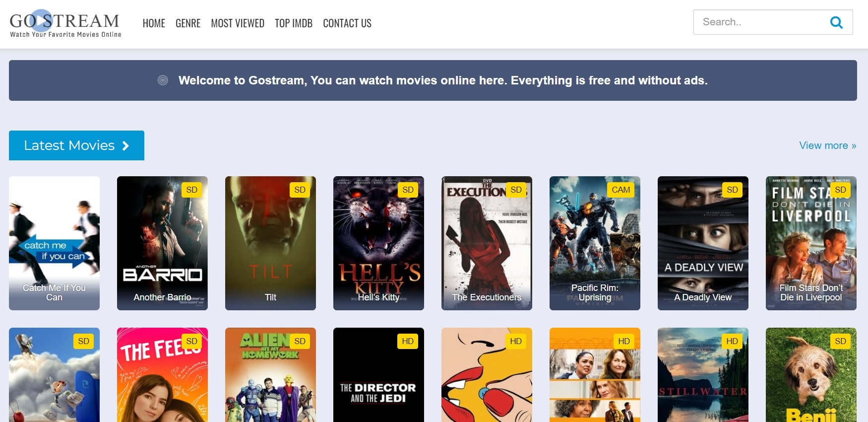Viewport: 868px width, 422px height.
Task: Click the welcome banner message text
Action: (x=443, y=80)
